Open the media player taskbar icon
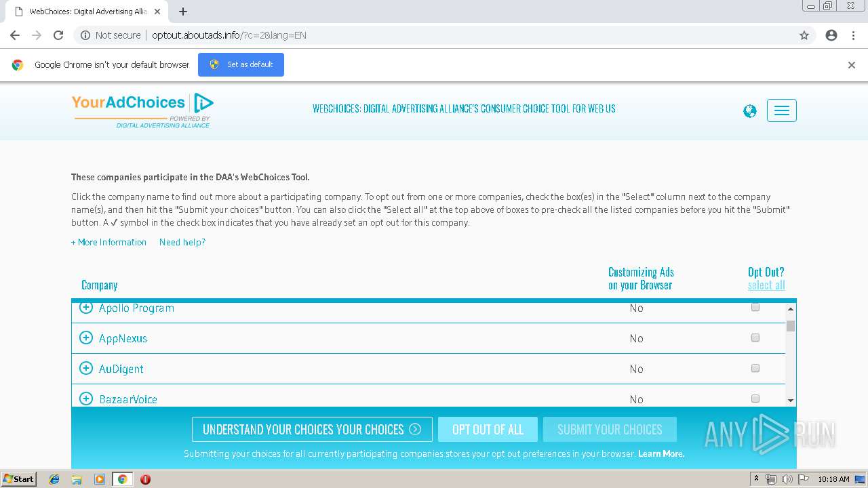The width and height of the screenshot is (868, 488). [99, 479]
